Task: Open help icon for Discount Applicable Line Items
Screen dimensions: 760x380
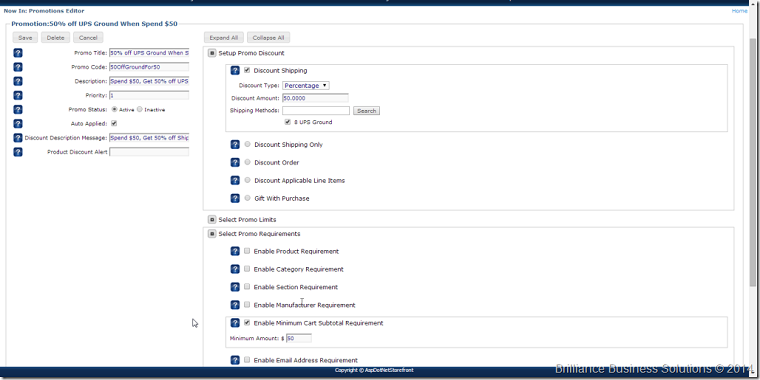Action: (235, 180)
